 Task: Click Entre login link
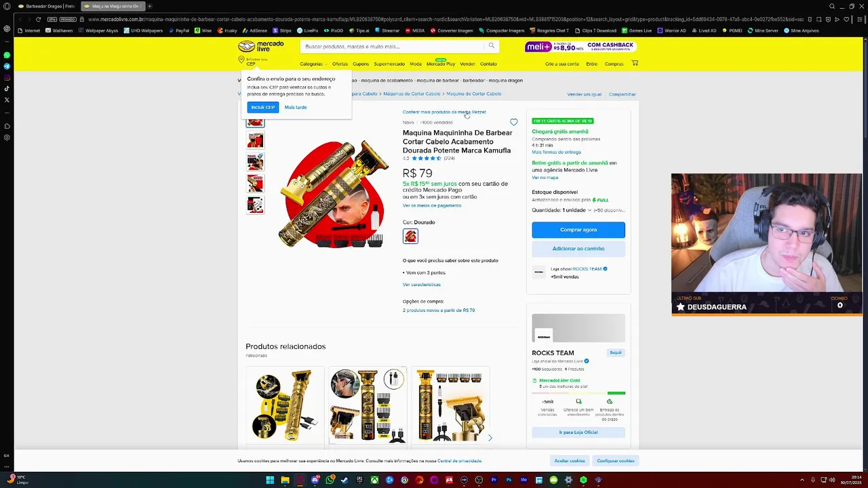(x=592, y=64)
